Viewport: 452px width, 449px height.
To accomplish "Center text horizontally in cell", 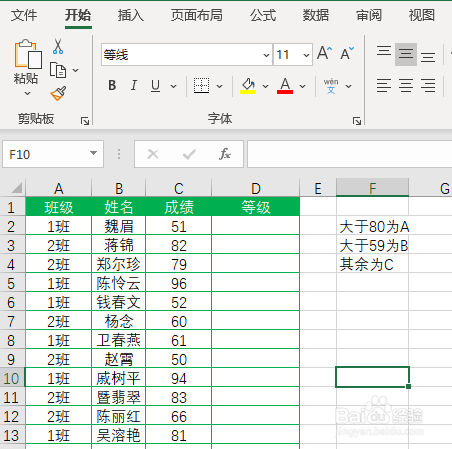I will [406, 85].
